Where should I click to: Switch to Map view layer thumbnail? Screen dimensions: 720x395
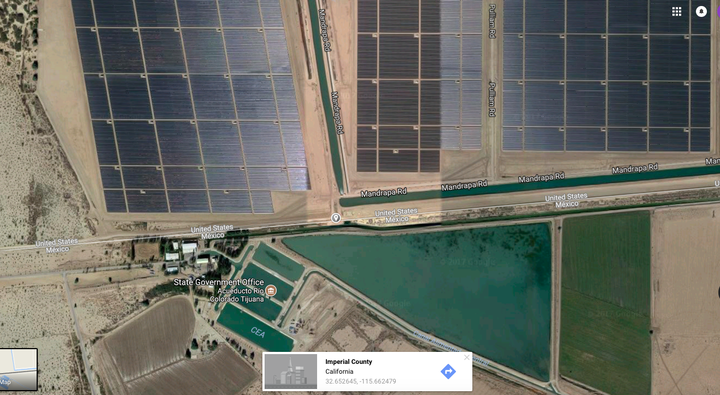[18, 369]
